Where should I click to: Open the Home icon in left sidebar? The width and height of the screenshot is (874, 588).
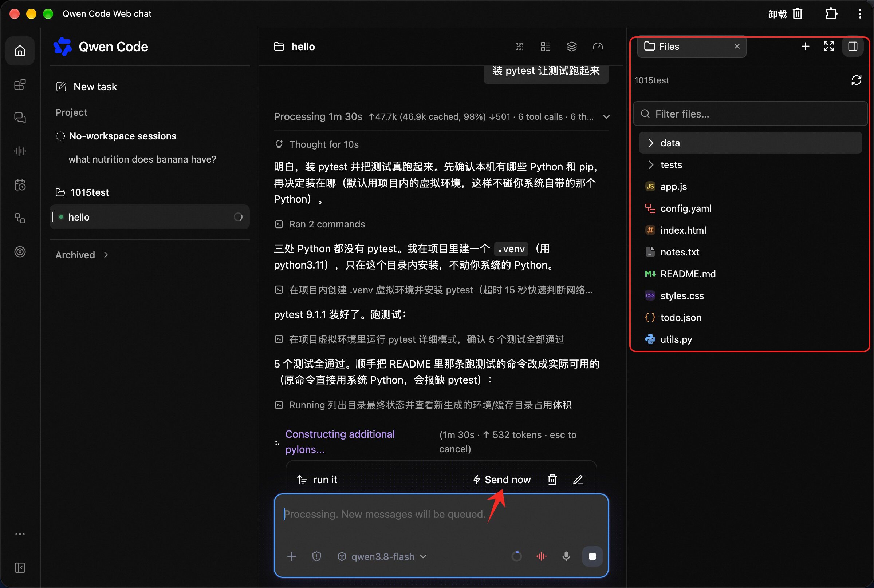click(20, 51)
